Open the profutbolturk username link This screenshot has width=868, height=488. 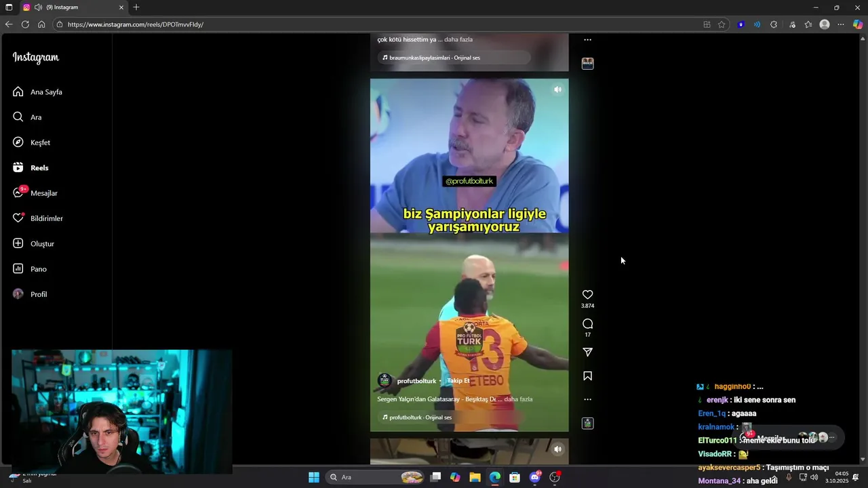coord(416,381)
